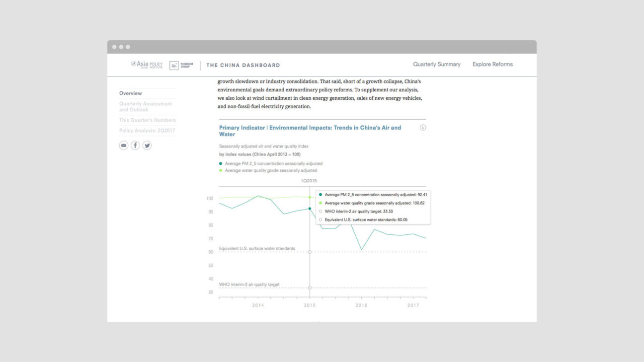
Task: Click the teal PM 2_5 legend dot
Action: point(220,163)
